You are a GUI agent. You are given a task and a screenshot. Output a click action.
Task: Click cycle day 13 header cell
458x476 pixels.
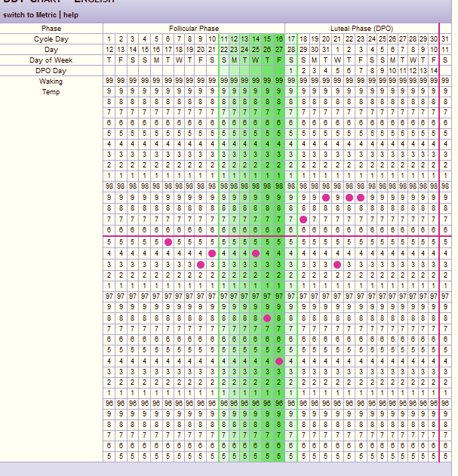(244, 39)
